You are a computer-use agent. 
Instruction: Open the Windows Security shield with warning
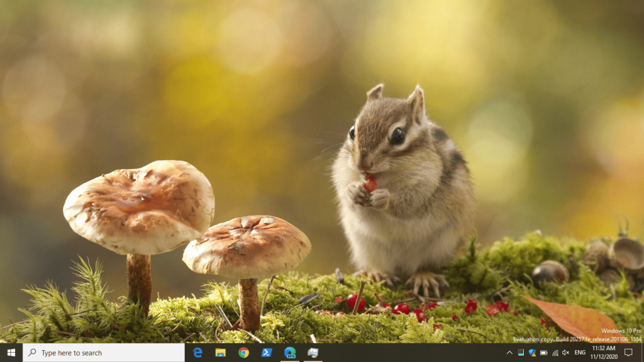(x=532, y=353)
